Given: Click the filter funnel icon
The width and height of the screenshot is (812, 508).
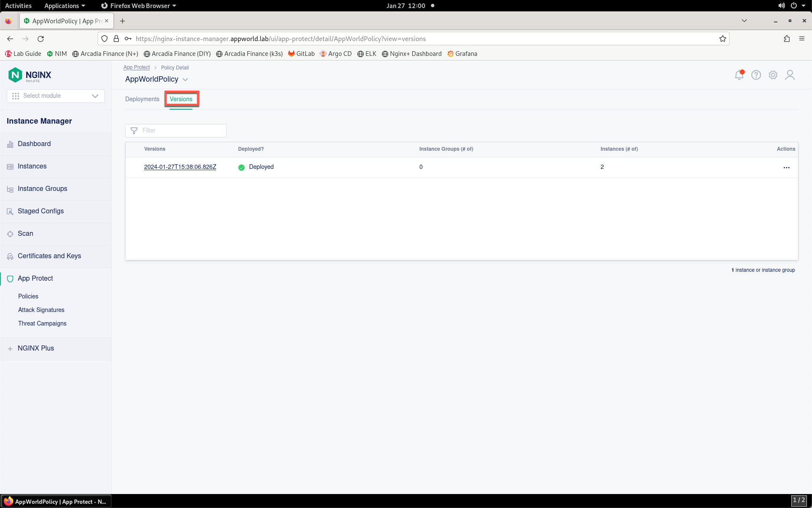Looking at the screenshot, I should pyautogui.click(x=134, y=131).
